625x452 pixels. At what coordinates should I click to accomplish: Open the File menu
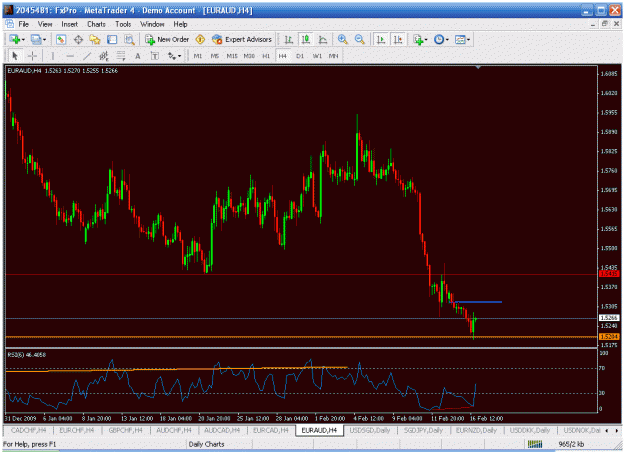click(24, 24)
